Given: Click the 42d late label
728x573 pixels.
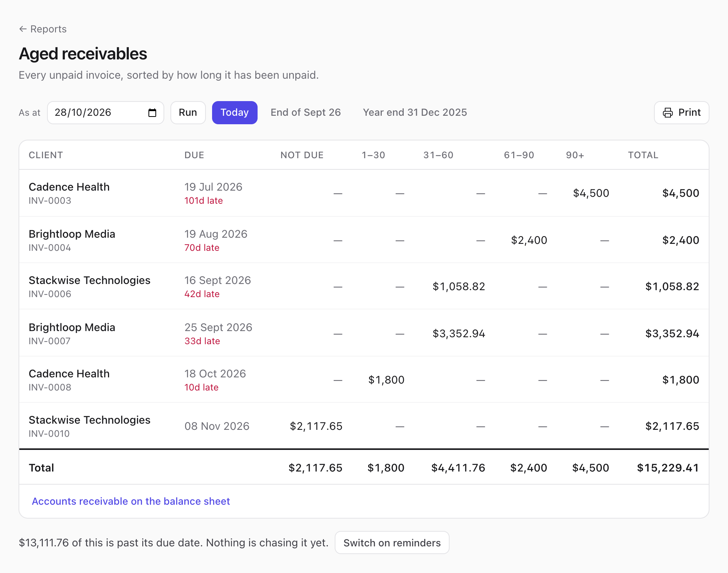Looking at the screenshot, I should (202, 294).
